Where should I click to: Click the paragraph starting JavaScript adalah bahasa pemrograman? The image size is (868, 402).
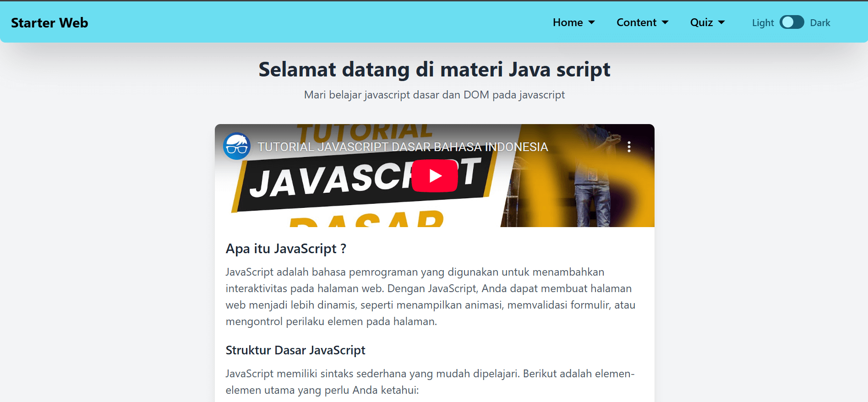coord(431,297)
